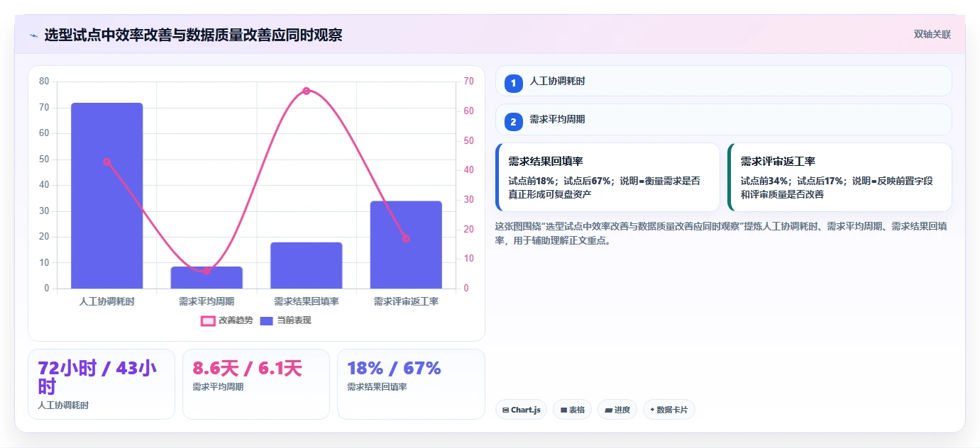This screenshot has height=448, width=980.
Task: Toggle the 改善趋势 legend item
Action: pos(227,320)
